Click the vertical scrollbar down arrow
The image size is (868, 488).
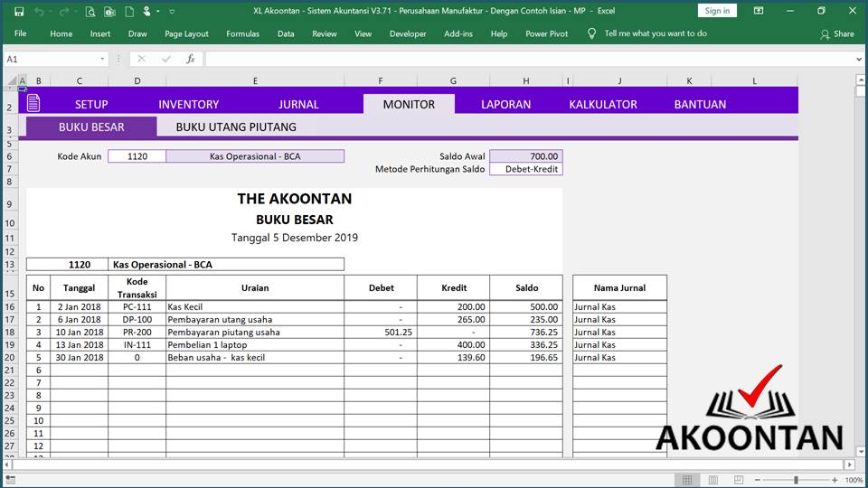(860, 452)
